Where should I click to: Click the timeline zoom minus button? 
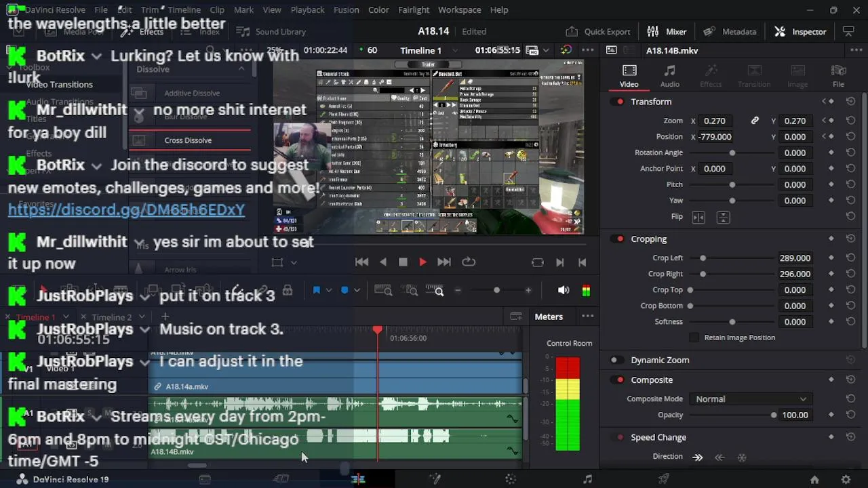[x=458, y=290]
